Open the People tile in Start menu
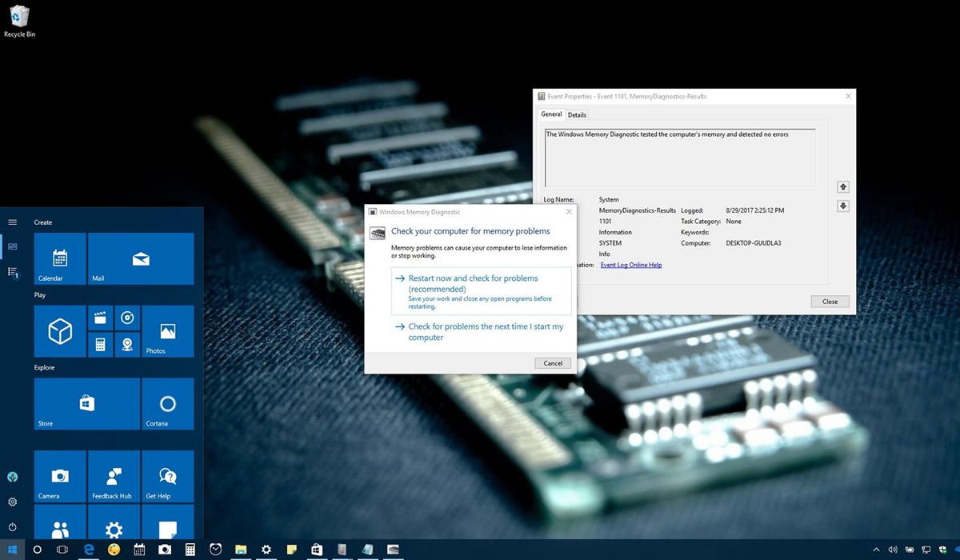The width and height of the screenshot is (960, 560). 60,522
